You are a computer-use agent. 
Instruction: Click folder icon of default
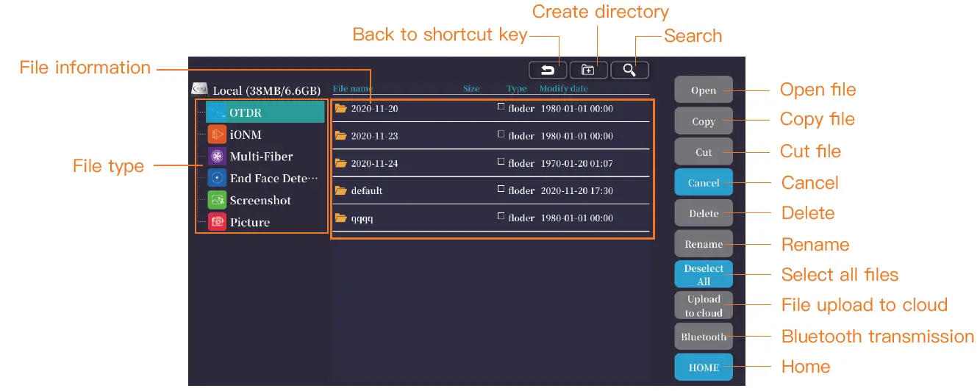click(340, 190)
